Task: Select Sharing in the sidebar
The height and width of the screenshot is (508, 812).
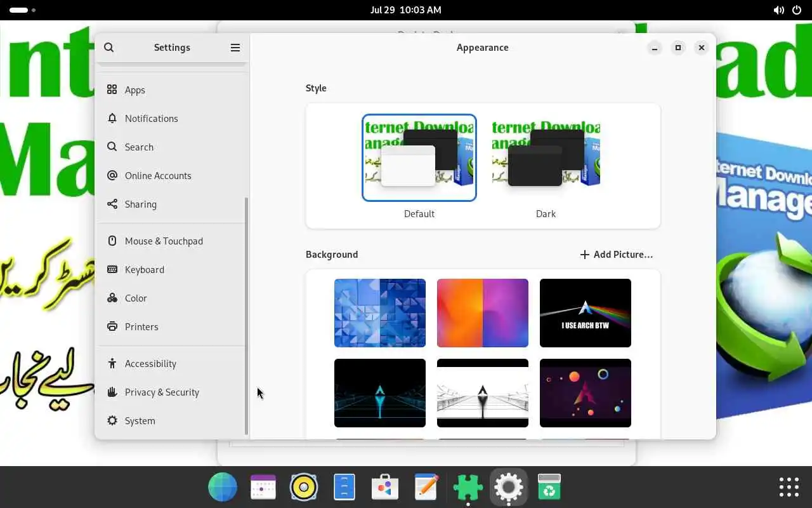Action: click(171, 204)
